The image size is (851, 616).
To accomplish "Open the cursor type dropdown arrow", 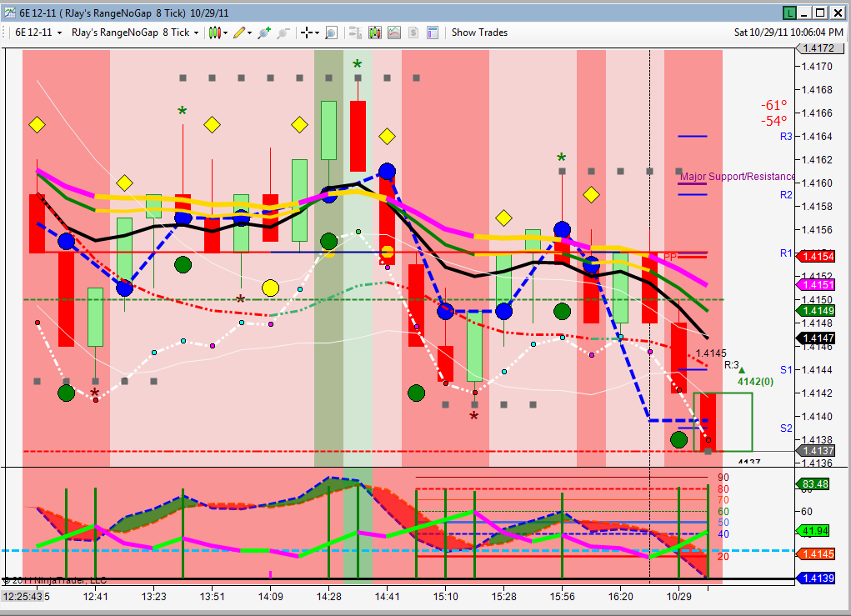I will coord(317,33).
